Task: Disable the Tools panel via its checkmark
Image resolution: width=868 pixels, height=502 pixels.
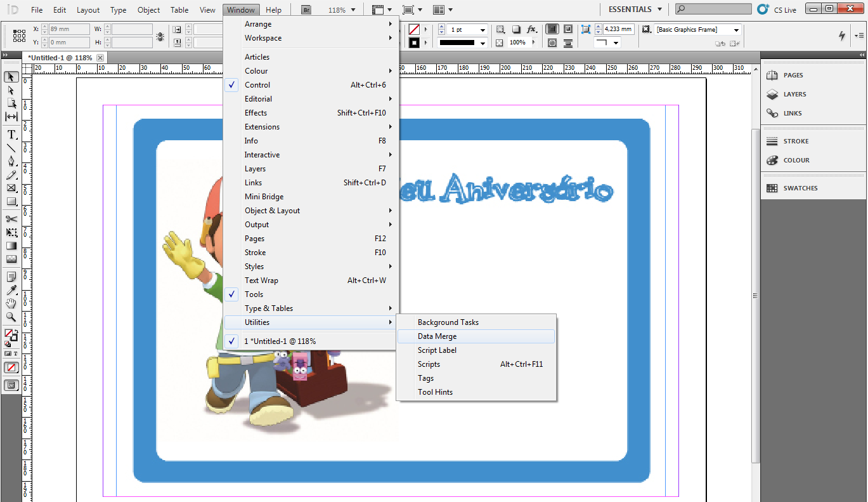Action: pos(231,294)
